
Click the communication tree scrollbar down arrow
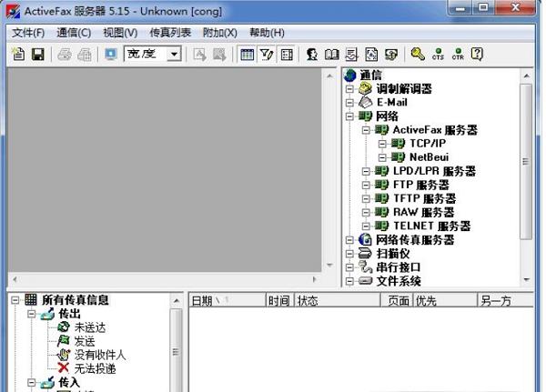[x=526, y=279]
